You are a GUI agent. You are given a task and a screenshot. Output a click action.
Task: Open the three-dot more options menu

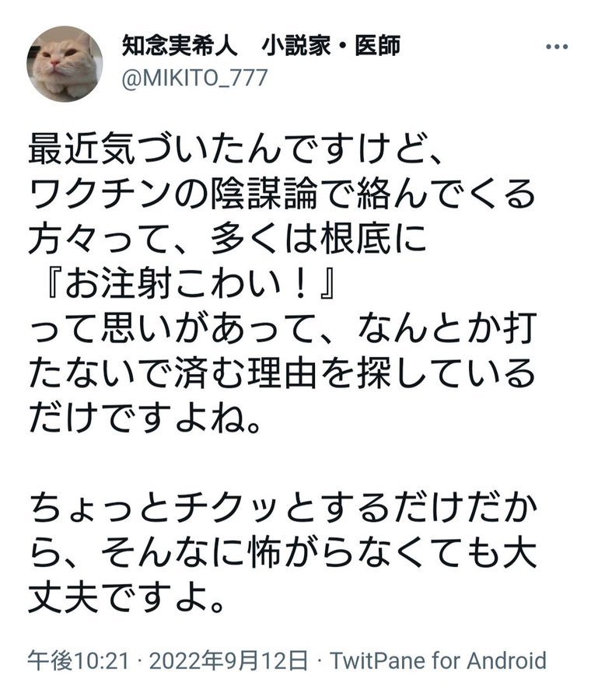[x=557, y=47]
